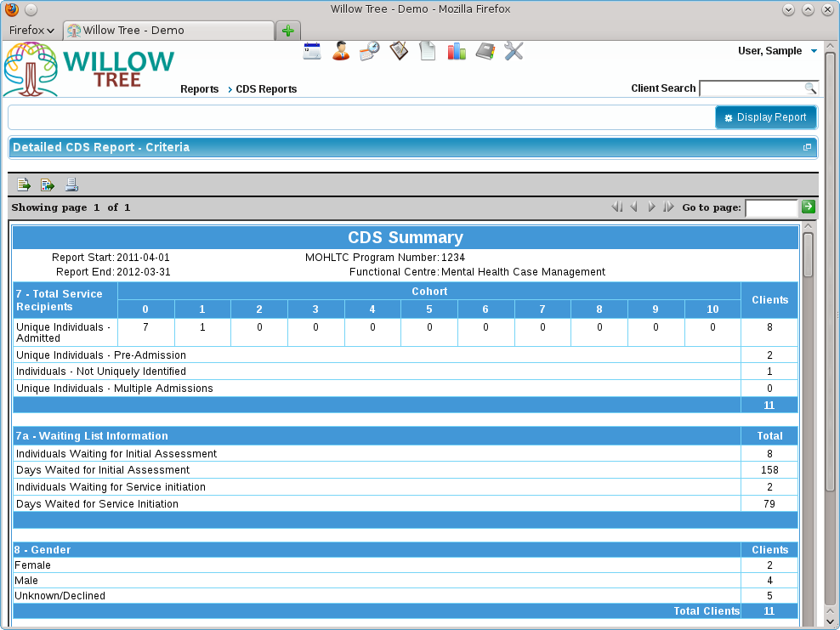The image size is (840, 630).
Task: Click the Willow Tree logo
Action: click(x=89, y=69)
